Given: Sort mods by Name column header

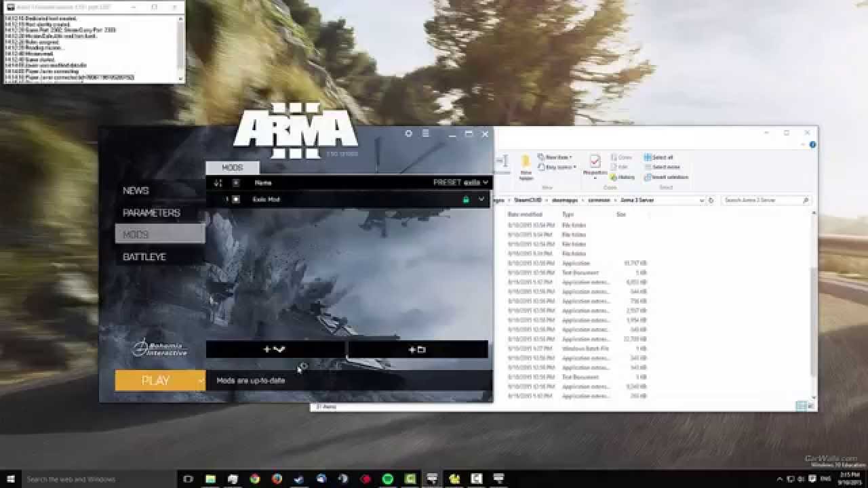Looking at the screenshot, I should click(263, 183).
